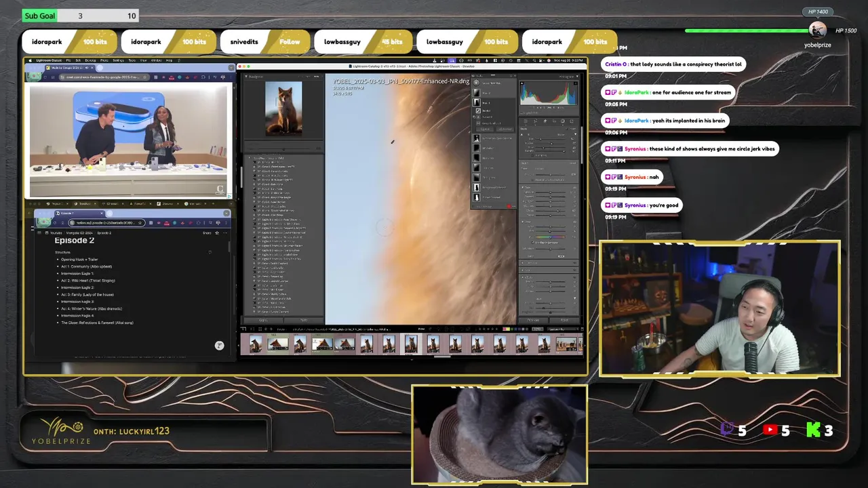The height and width of the screenshot is (488, 868).
Task: Open the Apple menu
Action: pyautogui.click(x=31, y=60)
